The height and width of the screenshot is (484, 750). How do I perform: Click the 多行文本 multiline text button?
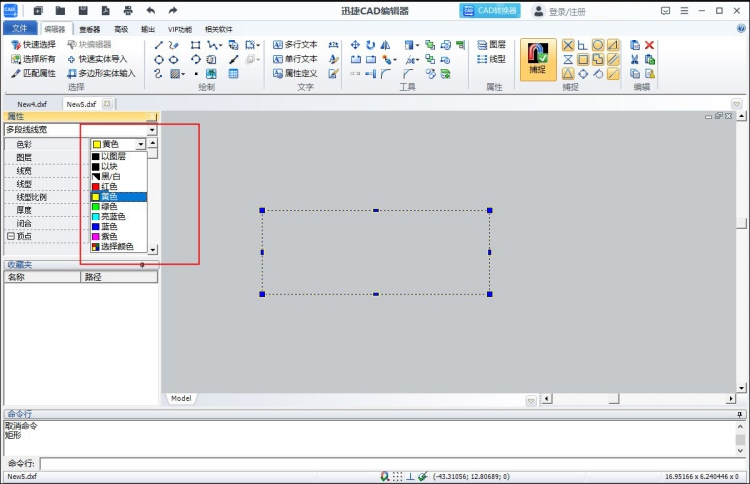[x=295, y=44]
